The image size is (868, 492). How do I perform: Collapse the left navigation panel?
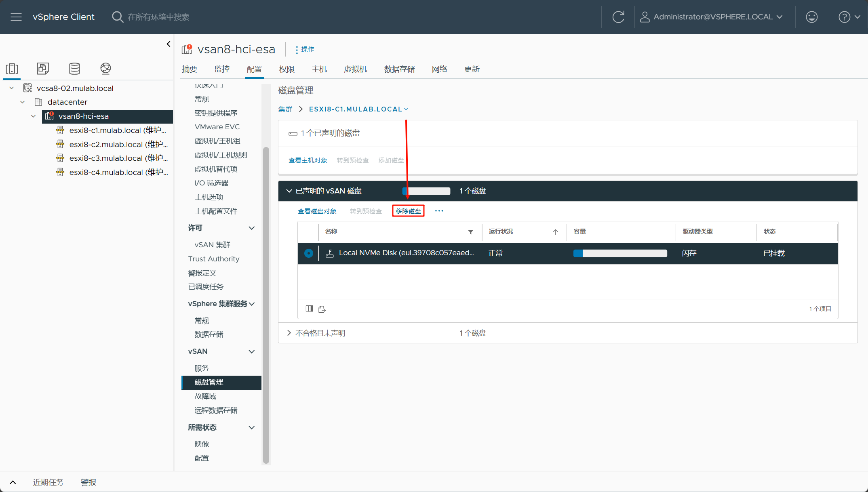169,44
